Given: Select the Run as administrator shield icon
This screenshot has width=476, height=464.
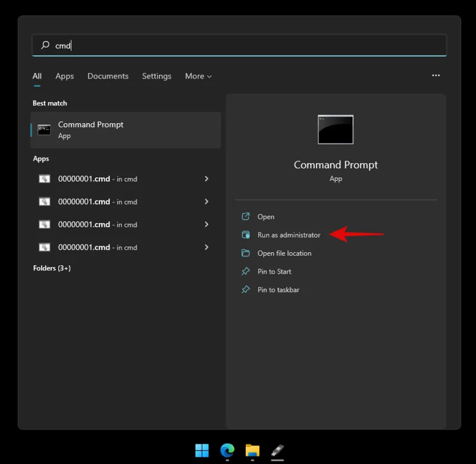Looking at the screenshot, I should [x=247, y=234].
